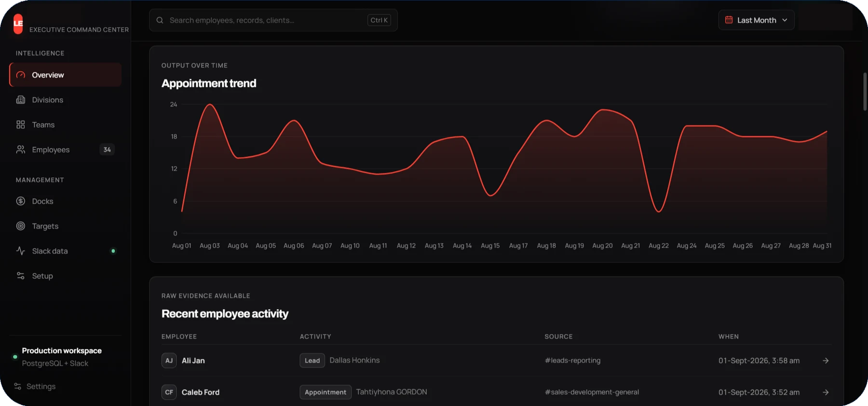The height and width of the screenshot is (406, 868).
Task: Click the Slack data pulse icon
Action: pyautogui.click(x=21, y=251)
